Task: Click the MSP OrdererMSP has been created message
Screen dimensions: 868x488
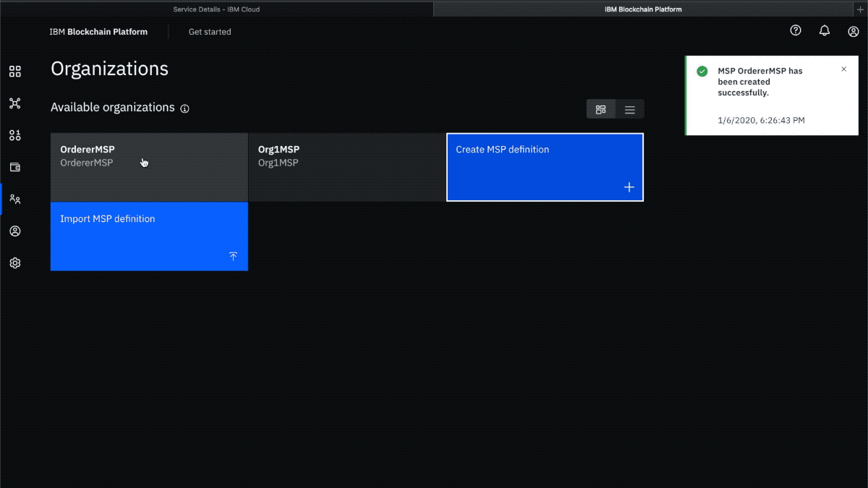Action: pos(759,82)
